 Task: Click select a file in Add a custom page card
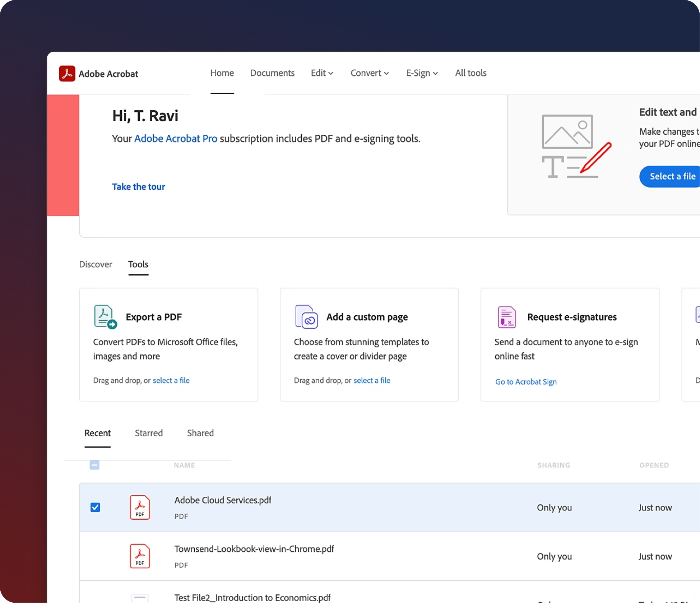[x=372, y=380]
